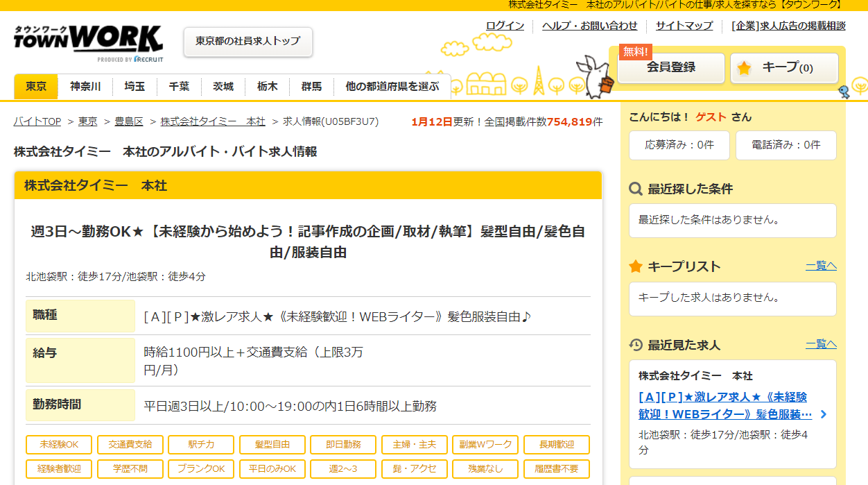Select the 茨城 region tab
The image size is (868, 485).
223,87
